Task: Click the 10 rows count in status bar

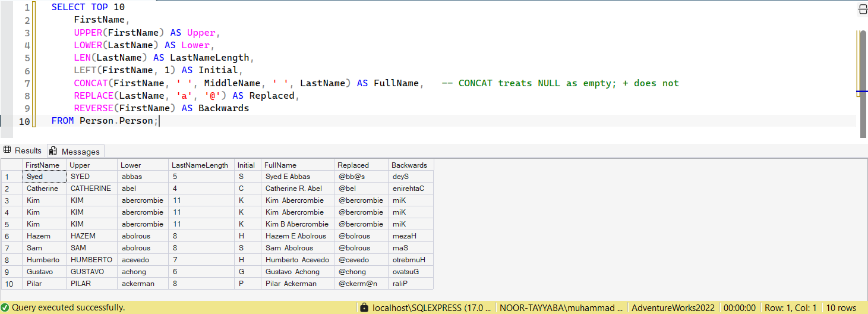Action: [x=841, y=307]
